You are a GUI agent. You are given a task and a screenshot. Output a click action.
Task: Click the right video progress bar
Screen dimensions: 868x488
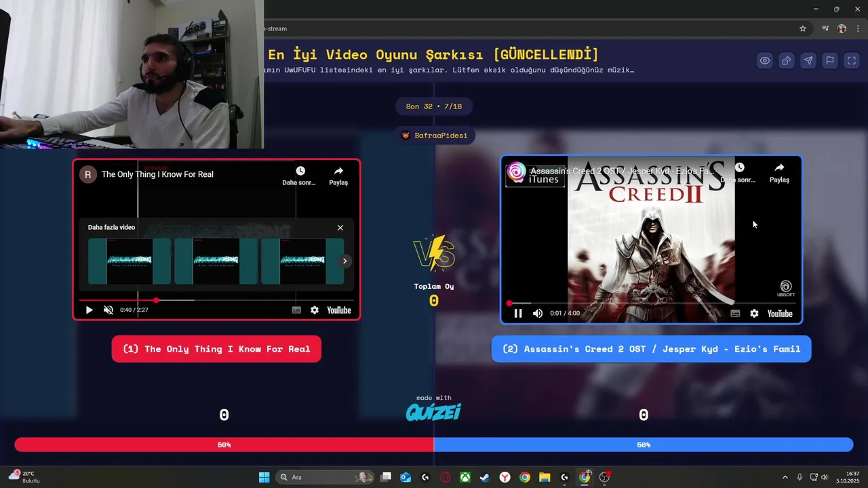tap(651, 303)
